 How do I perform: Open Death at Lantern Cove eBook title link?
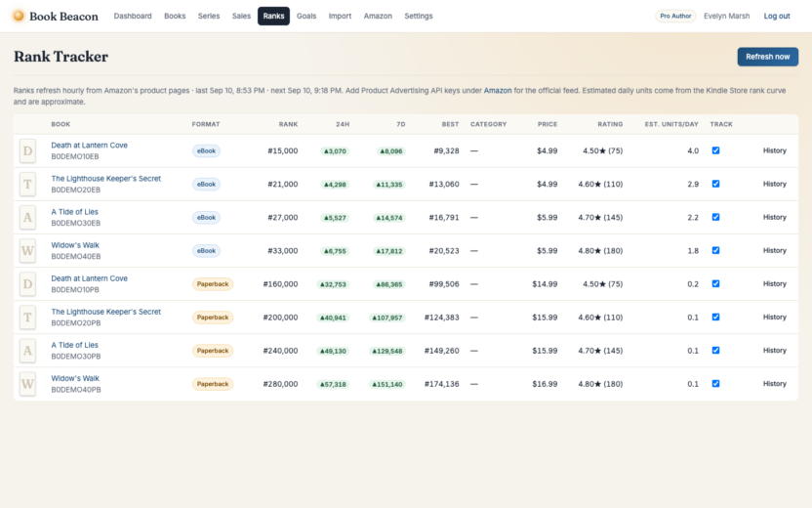(89, 146)
